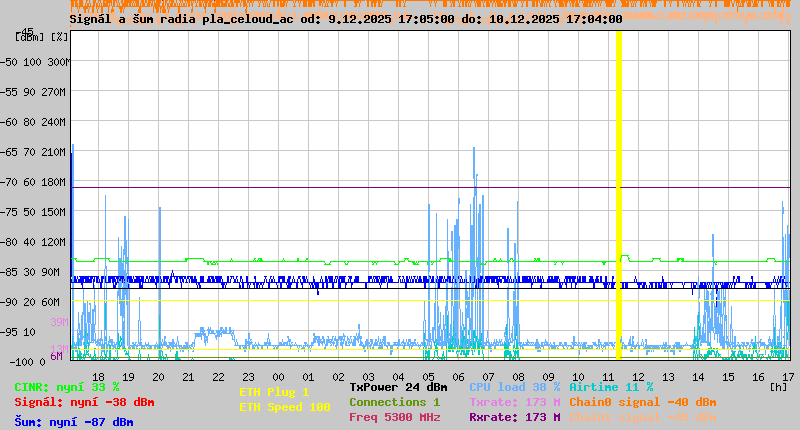Click the '14' hour label on the x-axis
Viewport: 800px width, 430px height.
pyautogui.click(x=698, y=377)
